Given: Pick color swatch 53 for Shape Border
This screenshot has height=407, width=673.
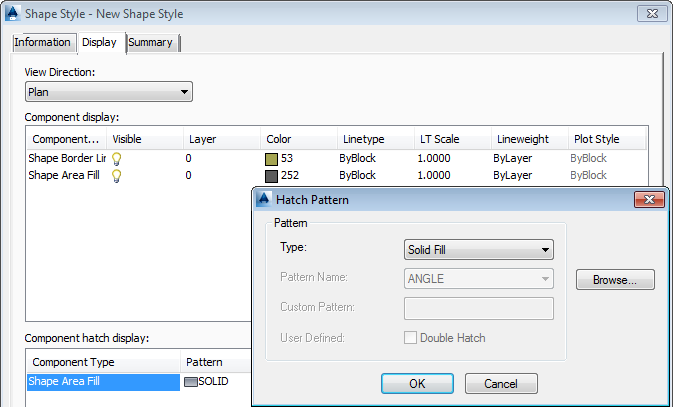Looking at the screenshot, I should 271,158.
